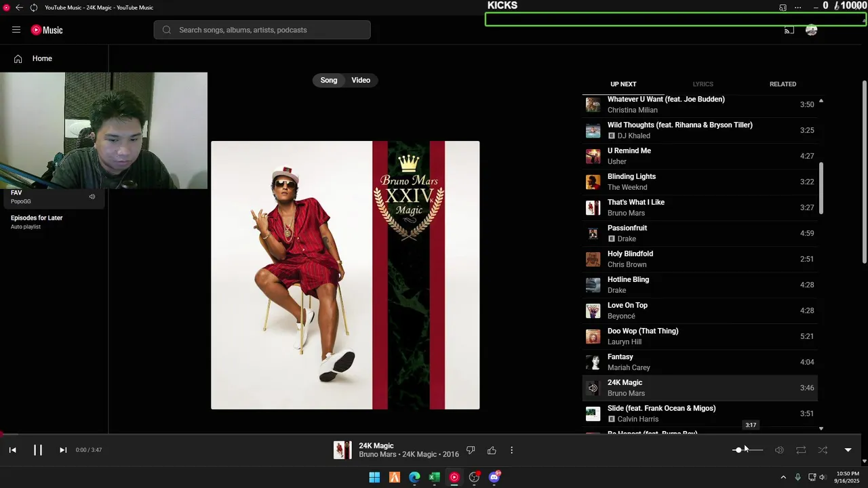
Task: Open the Calvin Harris artist link
Action: 638,419
